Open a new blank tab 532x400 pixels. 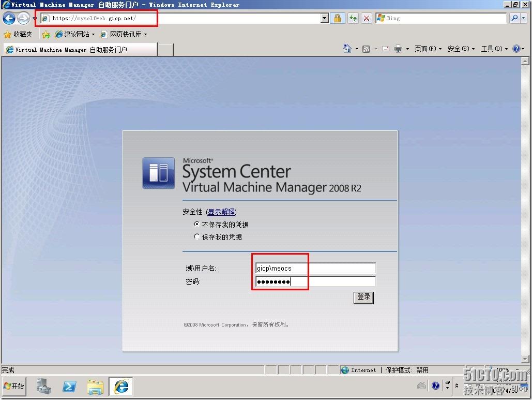[x=166, y=50]
